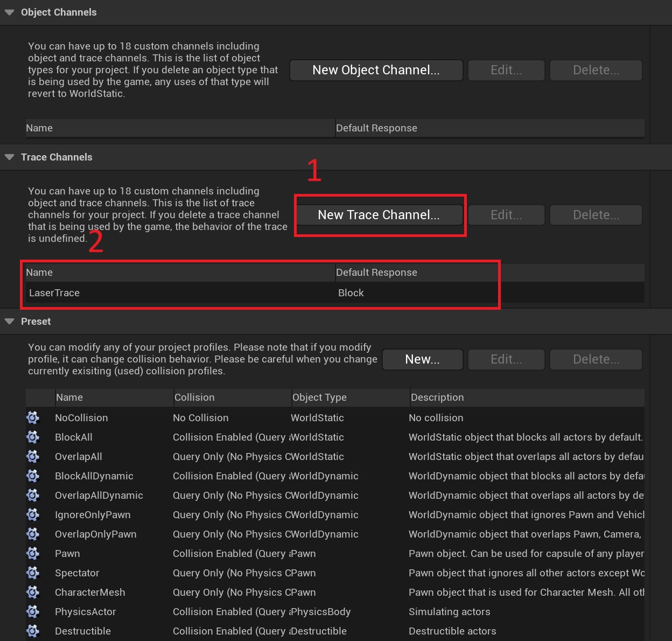Select the OverlapOnlyPawn preset name
Image resolution: width=672 pixels, height=641 pixels.
[x=96, y=534]
